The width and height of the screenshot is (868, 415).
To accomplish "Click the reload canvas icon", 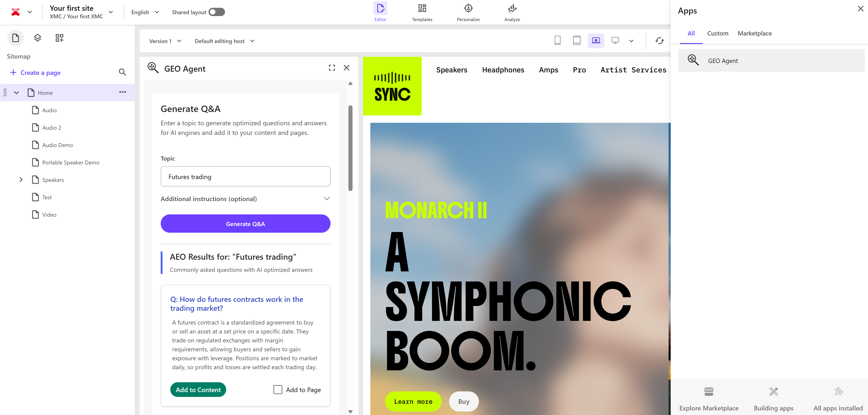I will [x=659, y=41].
